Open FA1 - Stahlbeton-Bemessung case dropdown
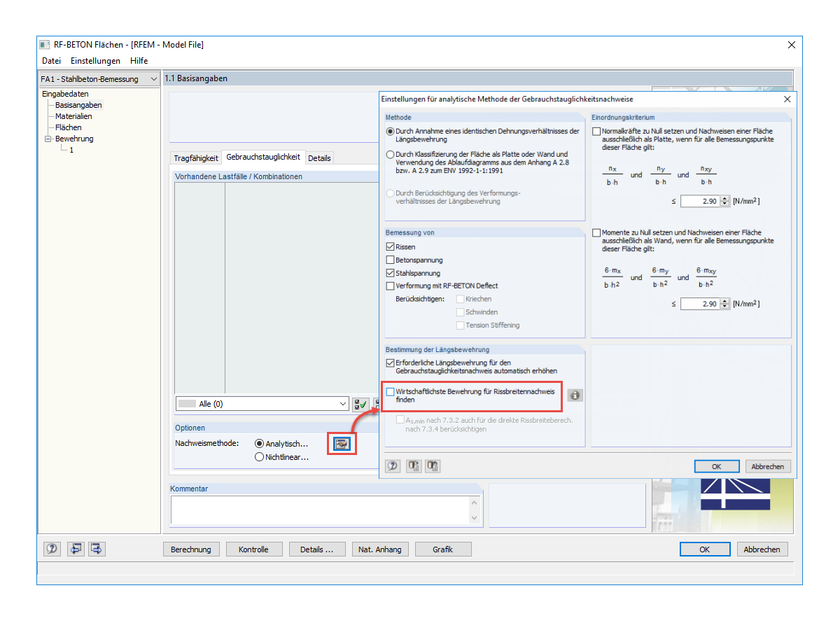This screenshot has width=840, height=630. (x=99, y=79)
